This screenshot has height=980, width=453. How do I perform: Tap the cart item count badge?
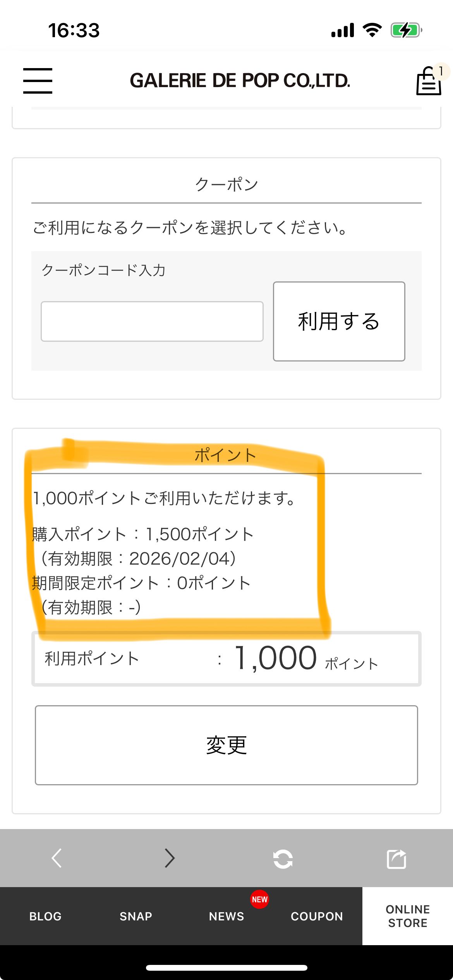click(x=441, y=71)
